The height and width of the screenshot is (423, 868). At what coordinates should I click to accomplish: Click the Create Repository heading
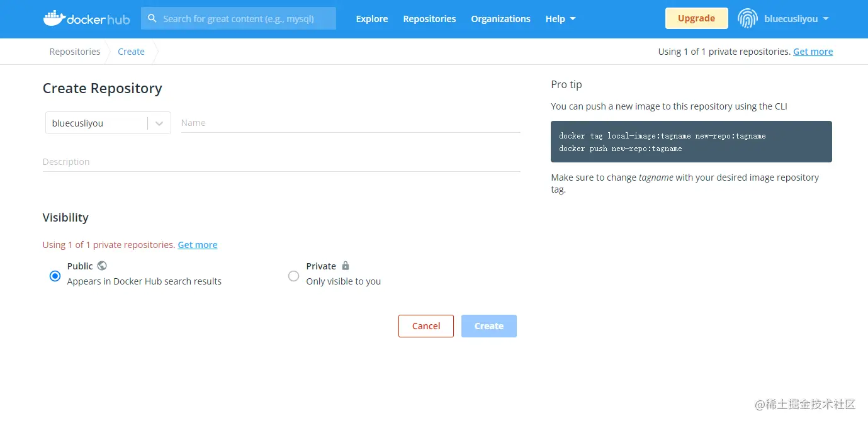pyautogui.click(x=103, y=88)
